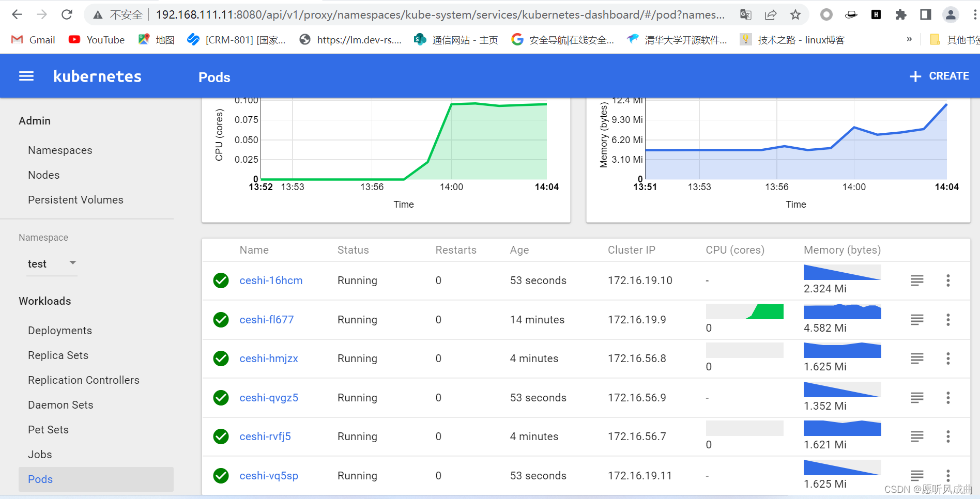
Task: Click the kubernetes logo text
Action: tap(97, 76)
